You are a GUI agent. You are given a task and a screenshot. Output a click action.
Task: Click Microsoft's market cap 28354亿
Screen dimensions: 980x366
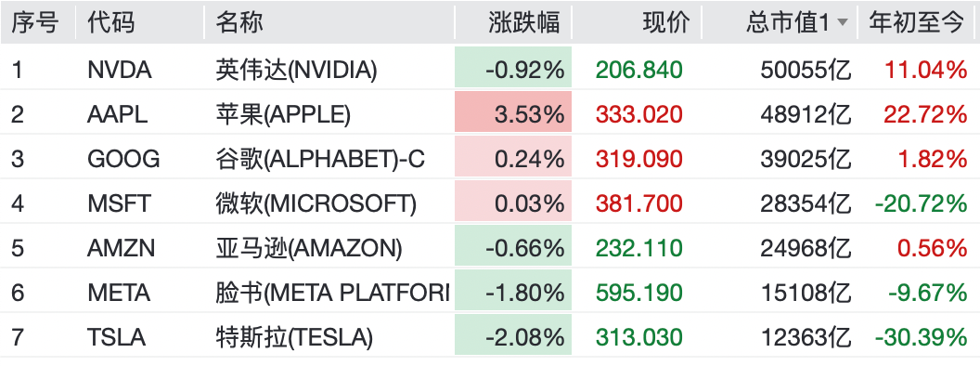[x=806, y=203]
